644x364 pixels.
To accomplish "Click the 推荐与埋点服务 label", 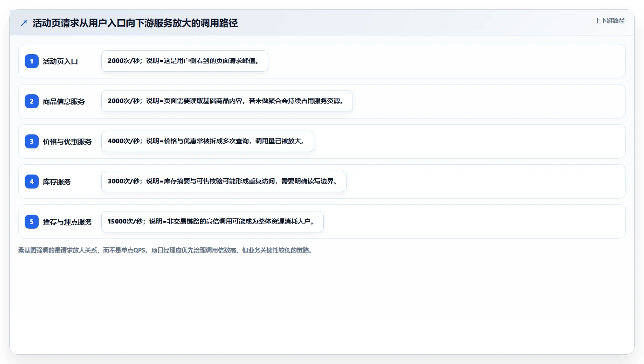I will point(68,222).
